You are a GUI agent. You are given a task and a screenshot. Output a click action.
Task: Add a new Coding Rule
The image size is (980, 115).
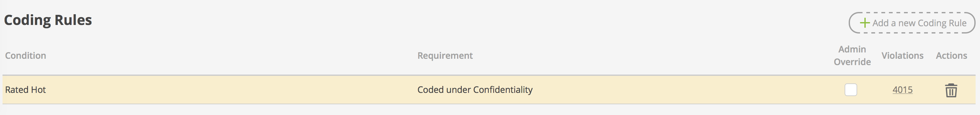912,23
